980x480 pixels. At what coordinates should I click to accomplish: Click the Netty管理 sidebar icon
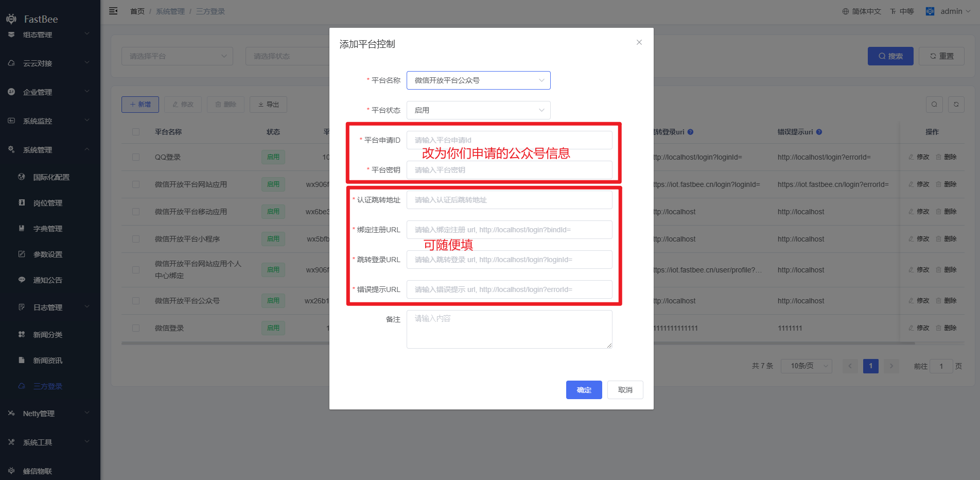[x=11, y=413]
